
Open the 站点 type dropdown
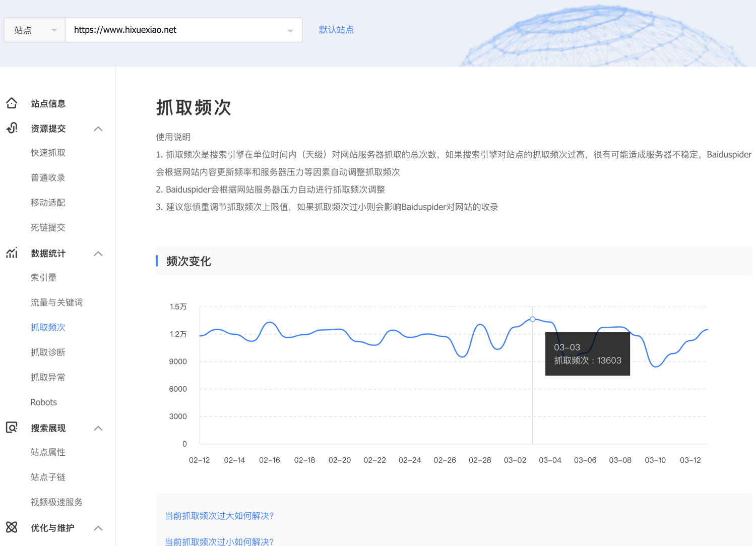35,30
